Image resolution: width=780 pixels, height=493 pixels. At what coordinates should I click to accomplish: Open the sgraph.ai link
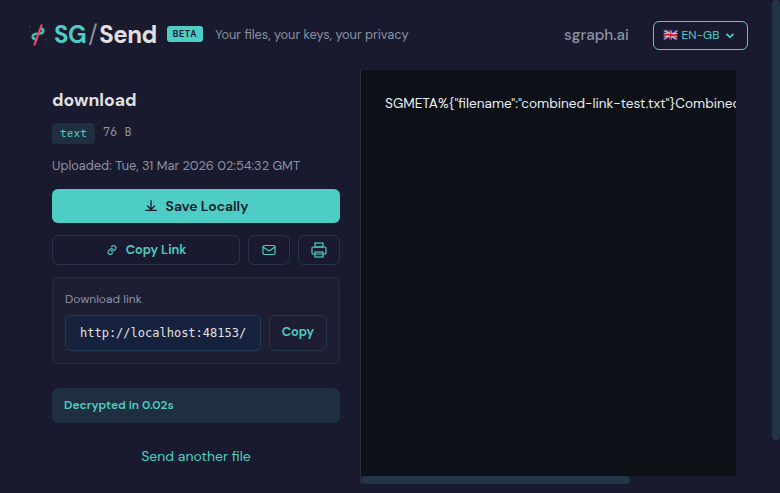point(596,35)
